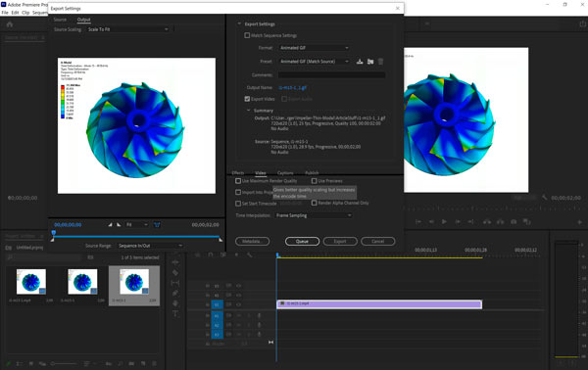Click the Delete Preset trash icon

[x=380, y=62]
